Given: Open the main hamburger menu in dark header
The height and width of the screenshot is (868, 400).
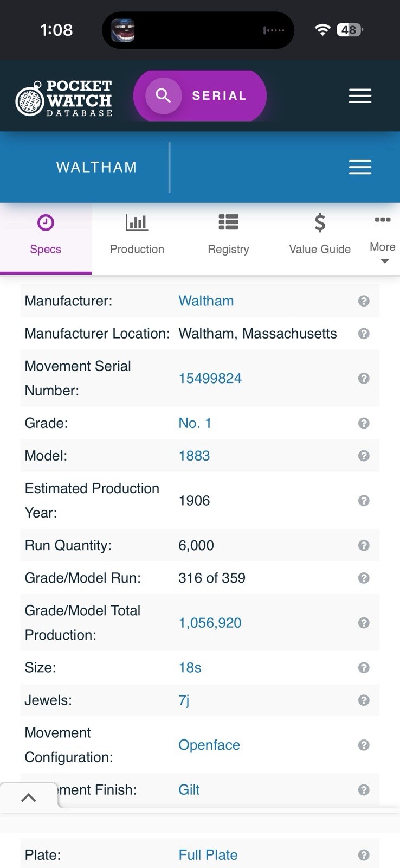Looking at the screenshot, I should point(360,96).
